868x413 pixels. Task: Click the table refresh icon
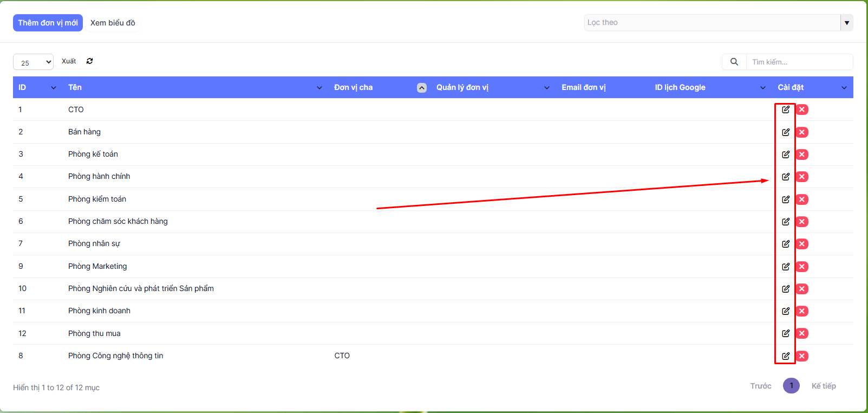click(x=89, y=61)
